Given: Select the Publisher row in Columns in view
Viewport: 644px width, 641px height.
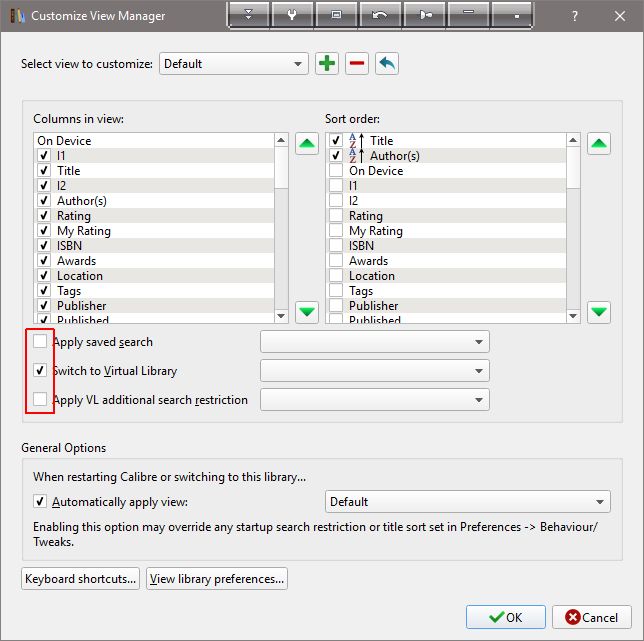Looking at the screenshot, I should pos(154,306).
